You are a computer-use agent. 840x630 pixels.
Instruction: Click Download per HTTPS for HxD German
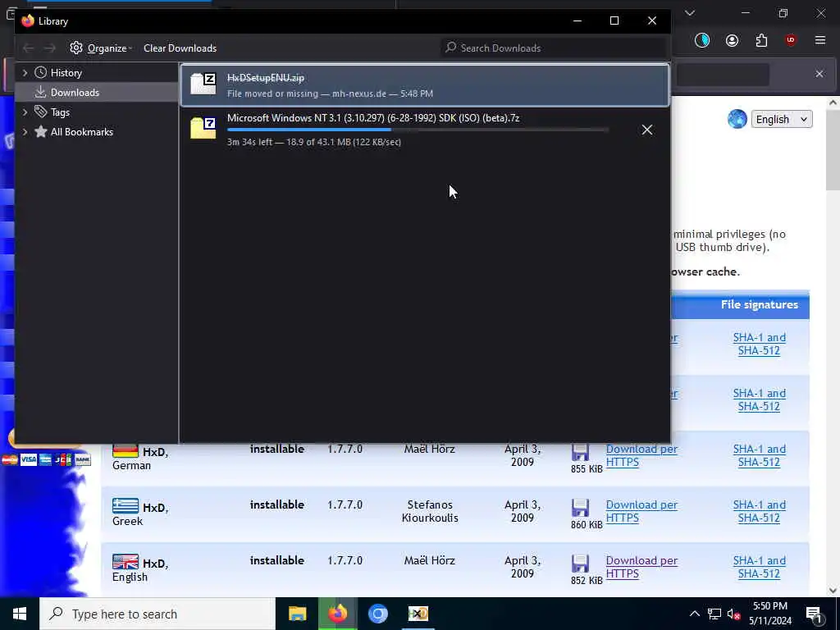tap(641, 455)
